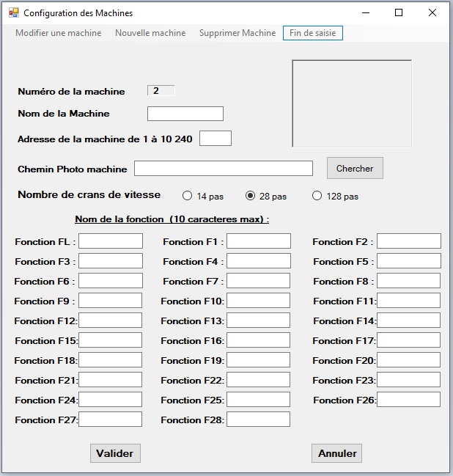Click the empty machine photo preview box

pyautogui.click(x=352, y=103)
